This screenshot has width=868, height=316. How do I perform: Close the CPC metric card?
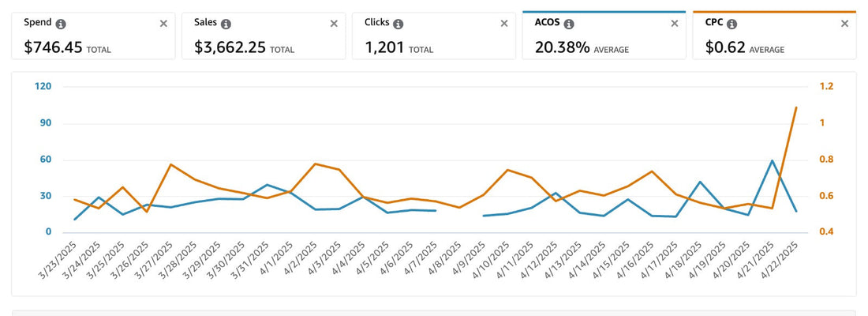point(845,24)
